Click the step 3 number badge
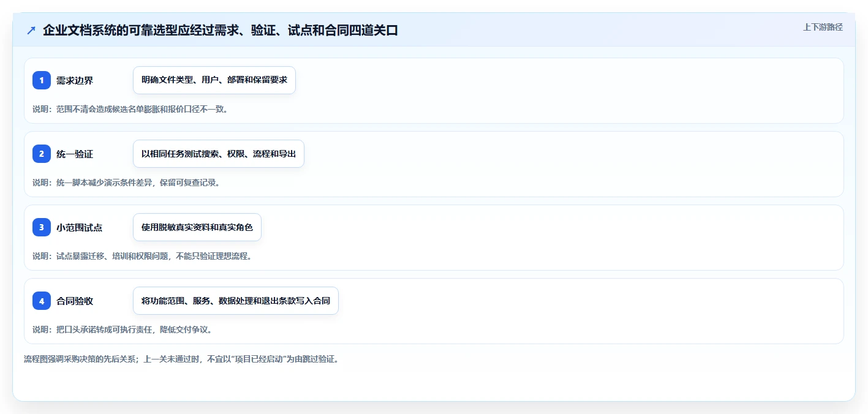This screenshot has height=414, width=868. pos(42,227)
